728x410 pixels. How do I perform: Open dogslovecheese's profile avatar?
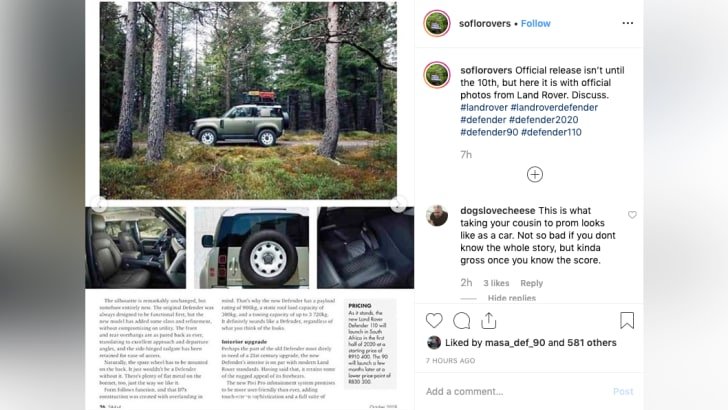pyautogui.click(x=437, y=214)
